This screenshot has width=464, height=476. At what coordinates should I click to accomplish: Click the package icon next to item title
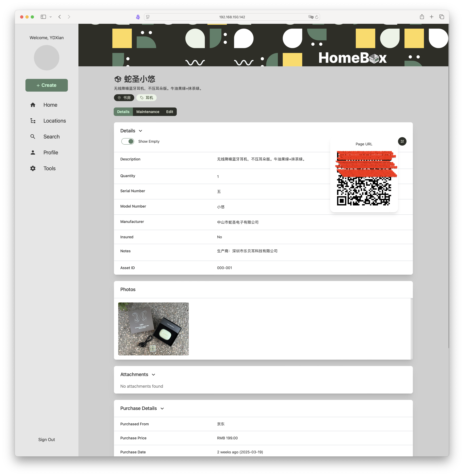[x=118, y=79]
